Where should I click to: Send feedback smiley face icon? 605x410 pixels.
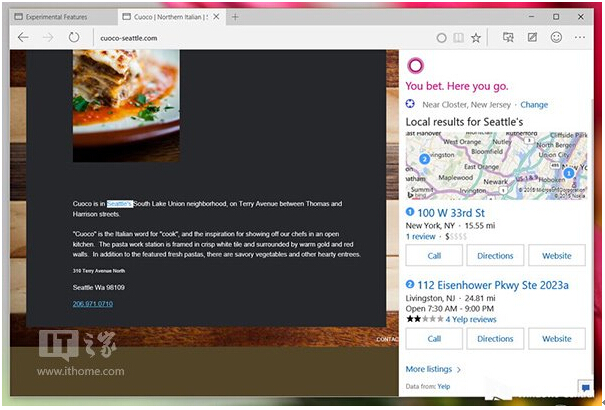(556, 37)
